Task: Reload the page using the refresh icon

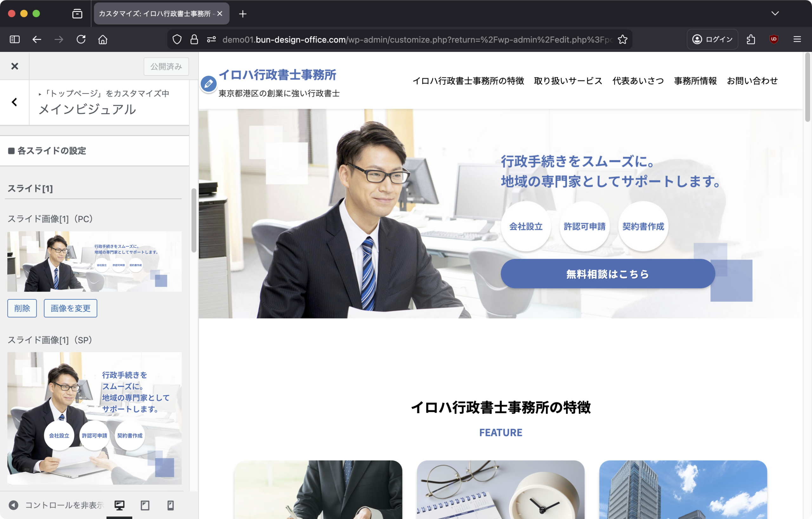Action: coord(81,39)
